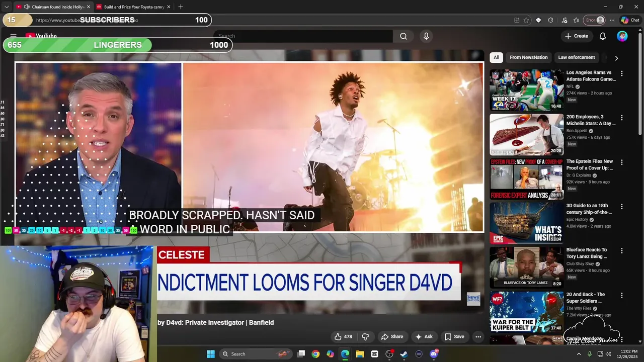Open Copilot app from taskbar
The height and width of the screenshot is (362, 644).
click(330, 354)
